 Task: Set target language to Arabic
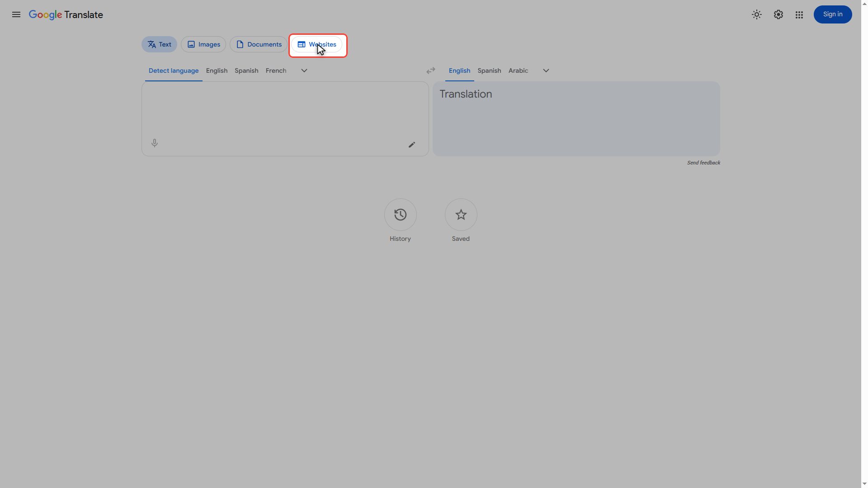pyautogui.click(x=518, y=71)
